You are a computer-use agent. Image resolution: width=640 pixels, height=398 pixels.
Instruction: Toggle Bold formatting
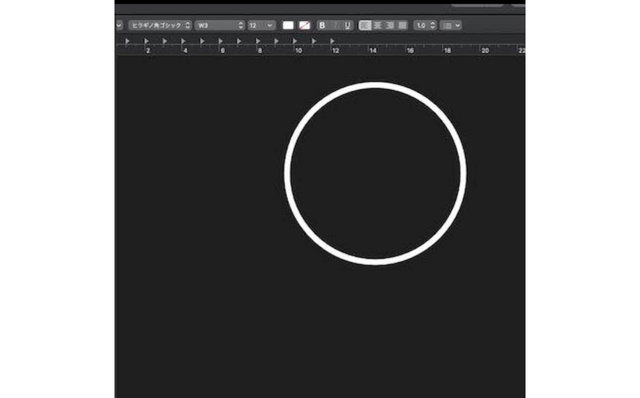[322, 25]
